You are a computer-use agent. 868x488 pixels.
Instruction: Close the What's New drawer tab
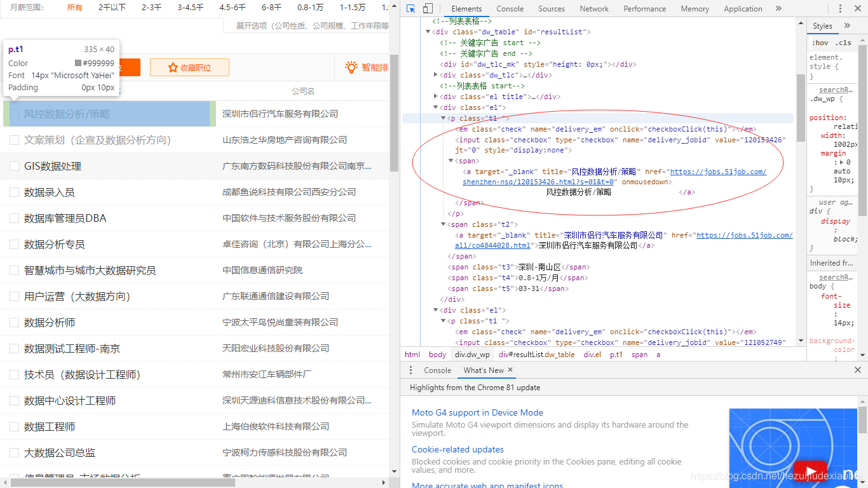(510, 370)
